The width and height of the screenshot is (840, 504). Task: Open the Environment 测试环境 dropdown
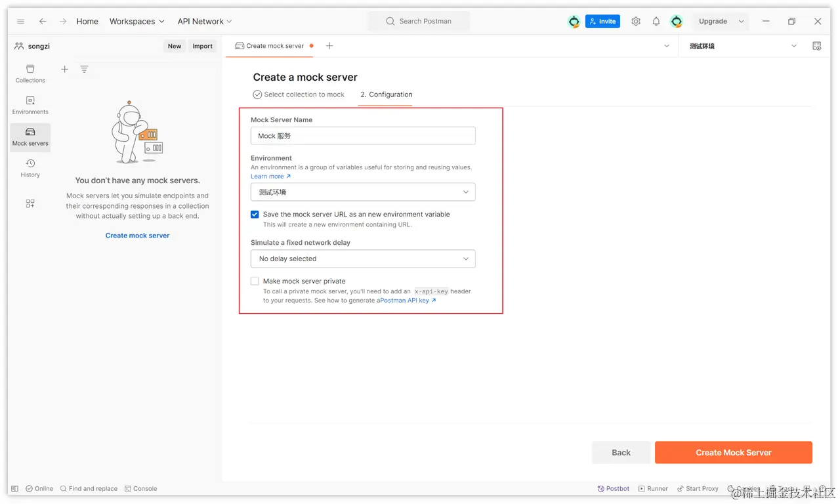363,192
